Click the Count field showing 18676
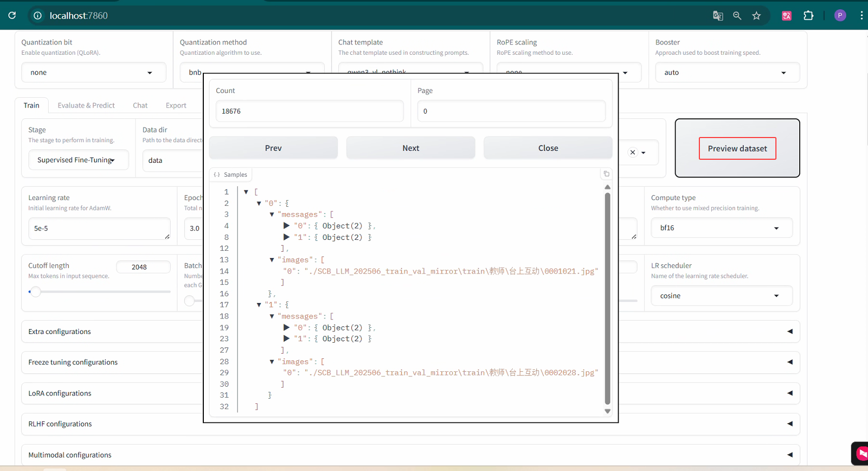868x471 pixels. pos(309,111)
